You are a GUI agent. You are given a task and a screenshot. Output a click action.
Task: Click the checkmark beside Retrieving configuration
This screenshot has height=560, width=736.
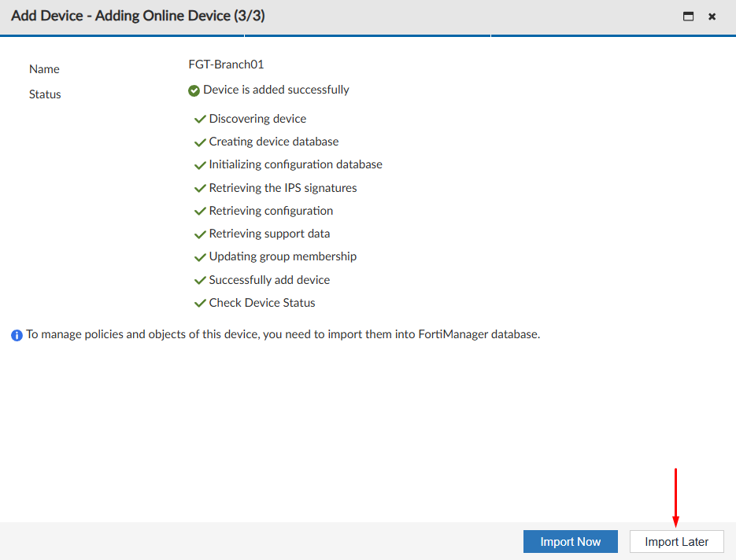pos(201,210)
